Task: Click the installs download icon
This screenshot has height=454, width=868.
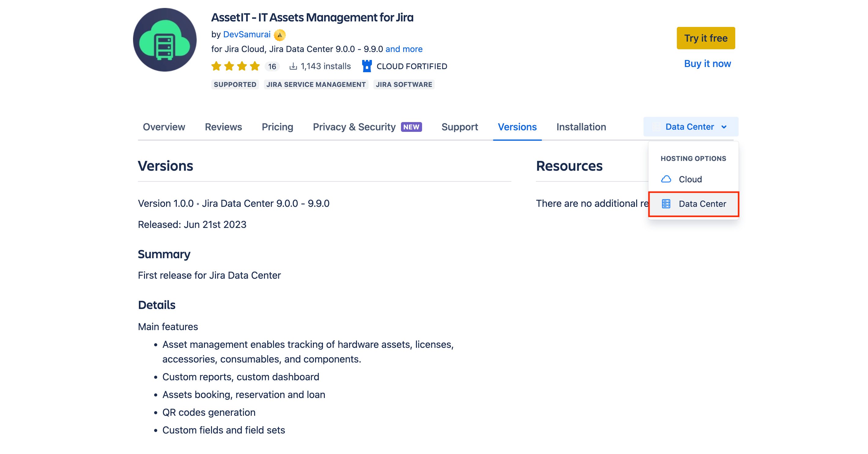Action: (293, 66)
